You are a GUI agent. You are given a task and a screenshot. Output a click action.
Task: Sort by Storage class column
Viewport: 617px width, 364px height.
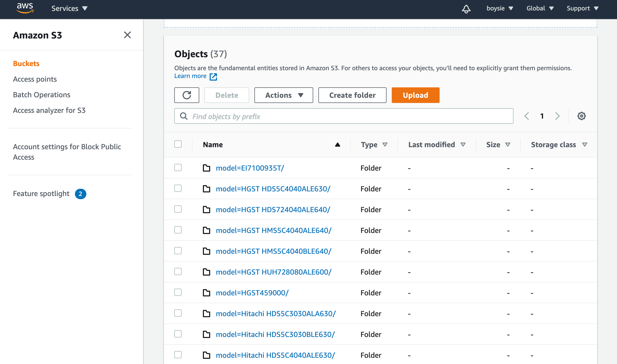[x=559, y=145]
